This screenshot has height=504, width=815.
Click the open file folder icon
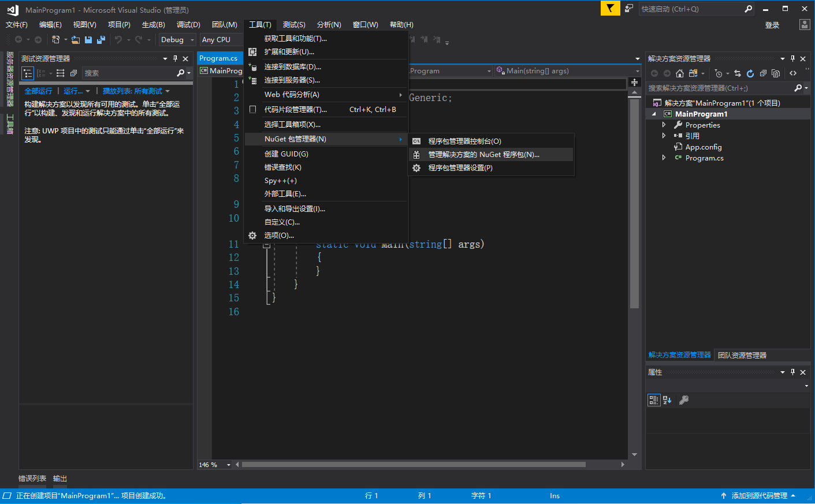tap(76, 40)
